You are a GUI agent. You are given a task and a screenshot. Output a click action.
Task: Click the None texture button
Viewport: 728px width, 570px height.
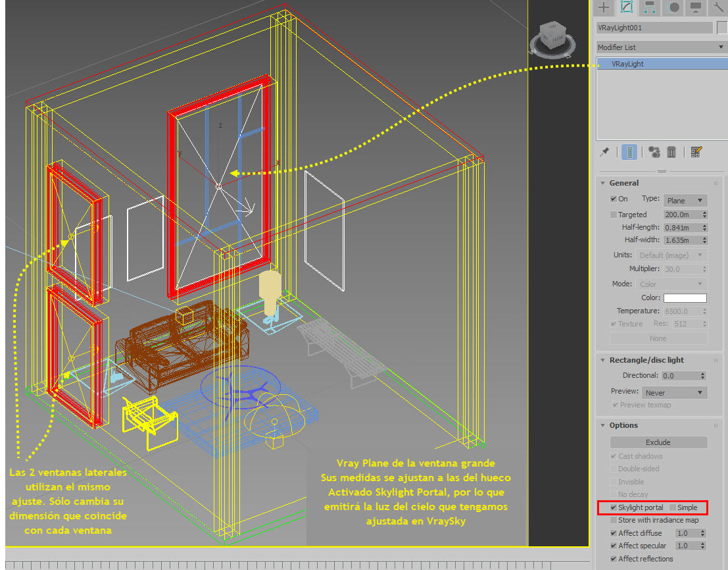click(x=658, y=338)
